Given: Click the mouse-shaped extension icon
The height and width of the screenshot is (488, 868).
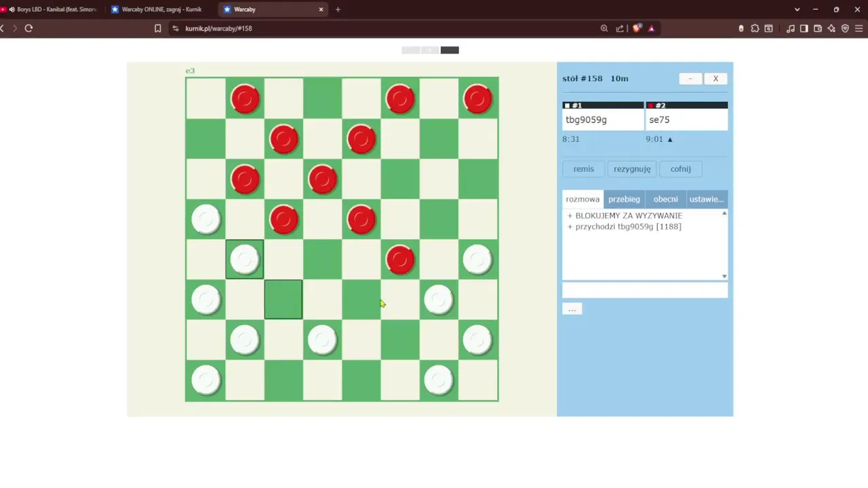Looking at the screenshot, I should (741, 28).
